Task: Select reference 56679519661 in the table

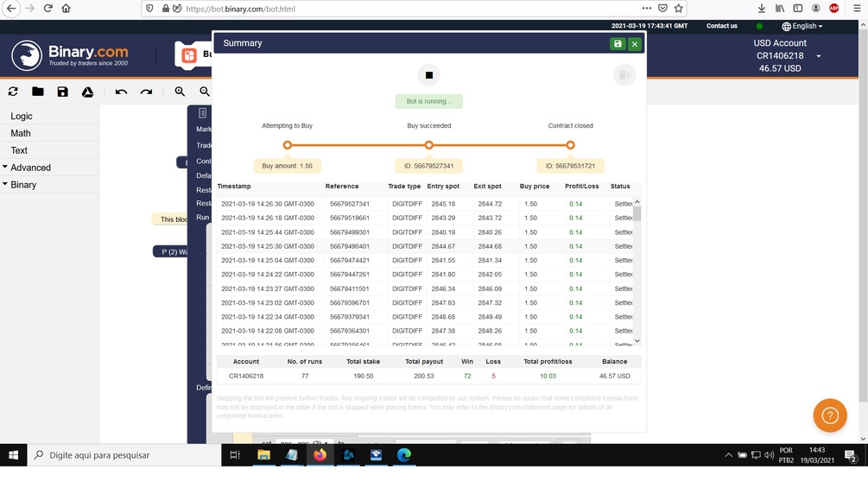Action: (x=349, y=218)
